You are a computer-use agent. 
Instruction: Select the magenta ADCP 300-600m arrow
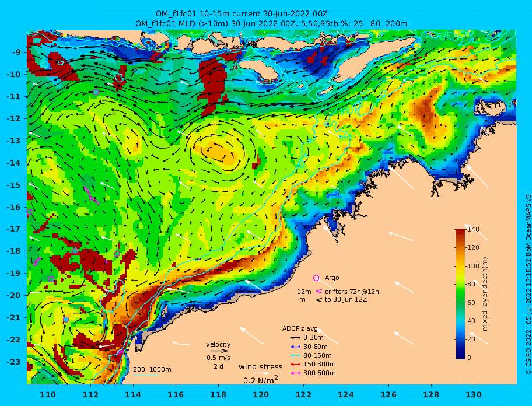[295, 373]
